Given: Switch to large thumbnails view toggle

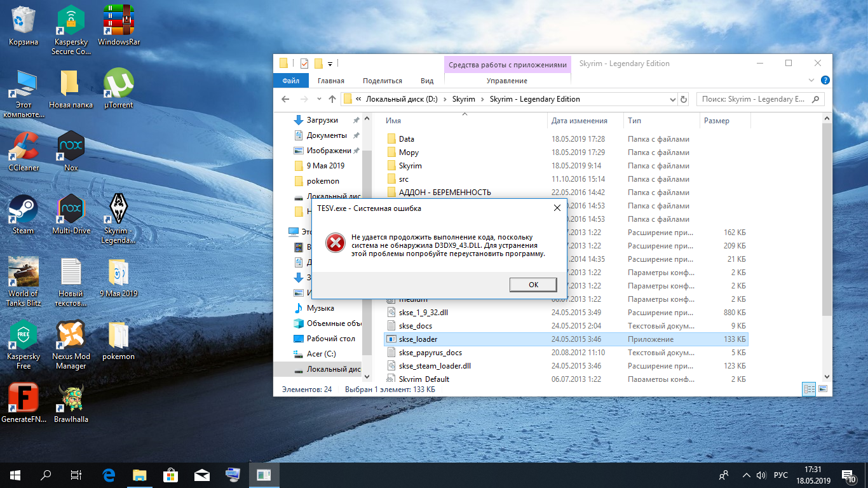Looking at the screenshot, I should point(823,389).
